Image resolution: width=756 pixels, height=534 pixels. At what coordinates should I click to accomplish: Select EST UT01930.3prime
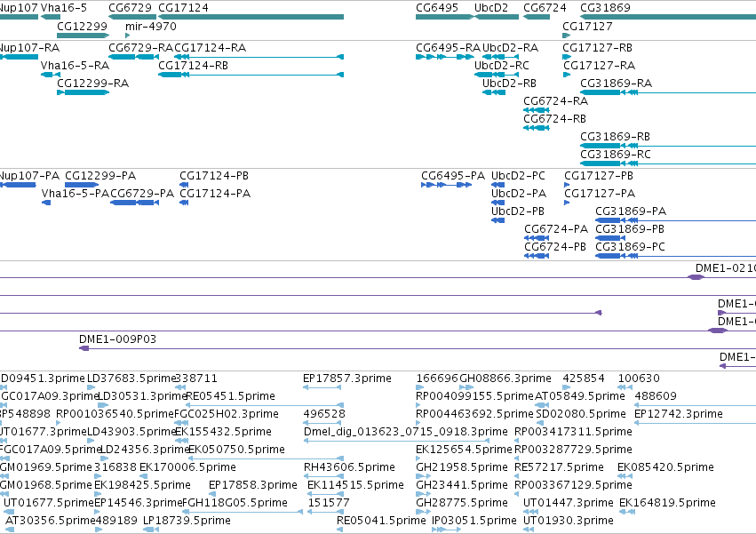529,530
